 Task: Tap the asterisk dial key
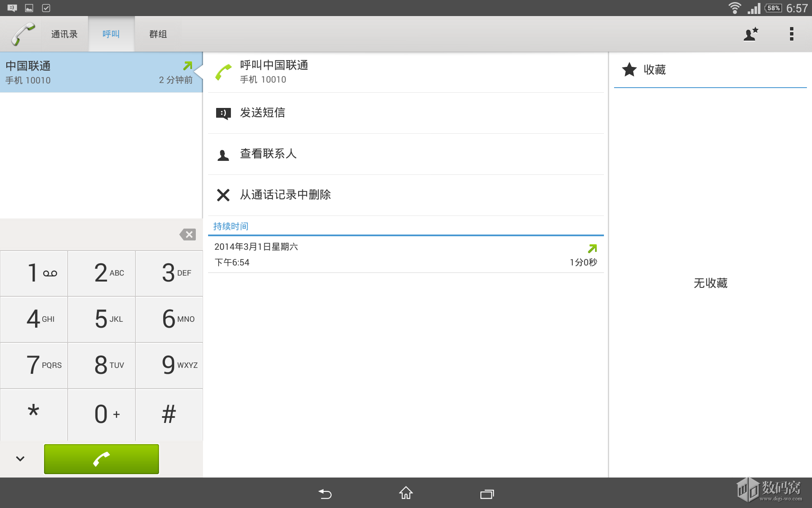pos(34,414)
